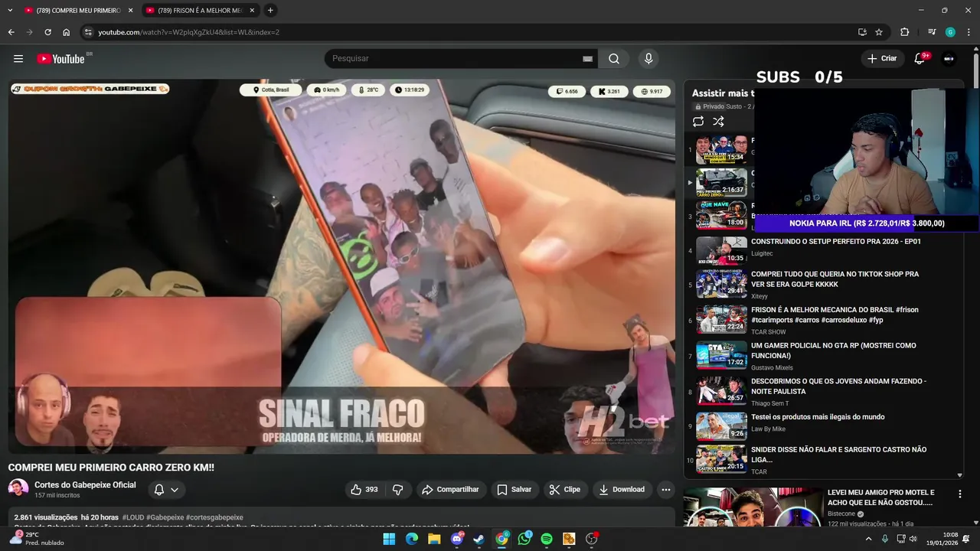This screenshot has width=980, height=551.
Task: Click the Criar create button
Action: pos(881,59)
